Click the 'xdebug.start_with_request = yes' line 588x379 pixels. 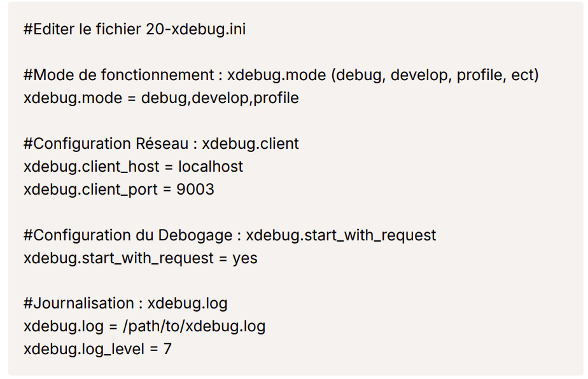pyautogui.click(x=141, y=258)
